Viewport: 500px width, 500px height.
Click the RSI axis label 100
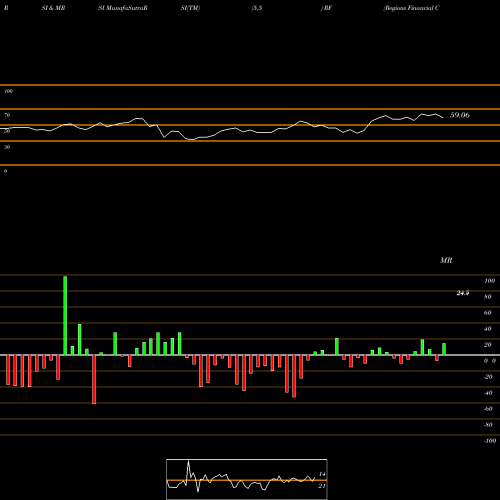point(9,91)
